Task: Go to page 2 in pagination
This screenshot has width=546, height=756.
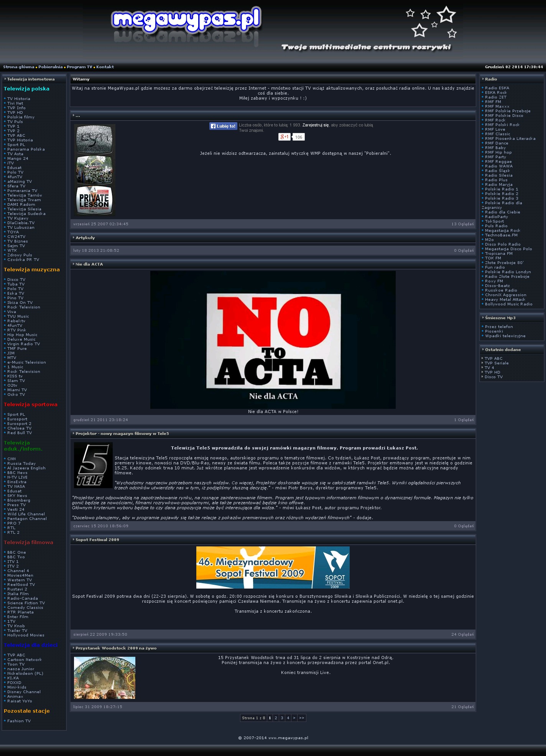Action: 276,718
